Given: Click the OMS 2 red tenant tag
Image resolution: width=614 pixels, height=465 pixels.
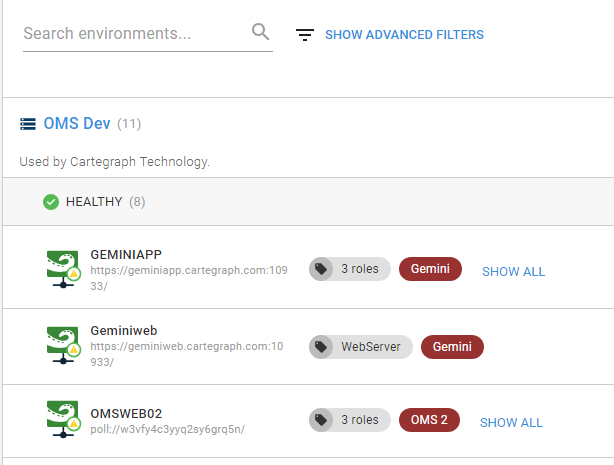Looking at the screenshot, I should click(429, 420).
